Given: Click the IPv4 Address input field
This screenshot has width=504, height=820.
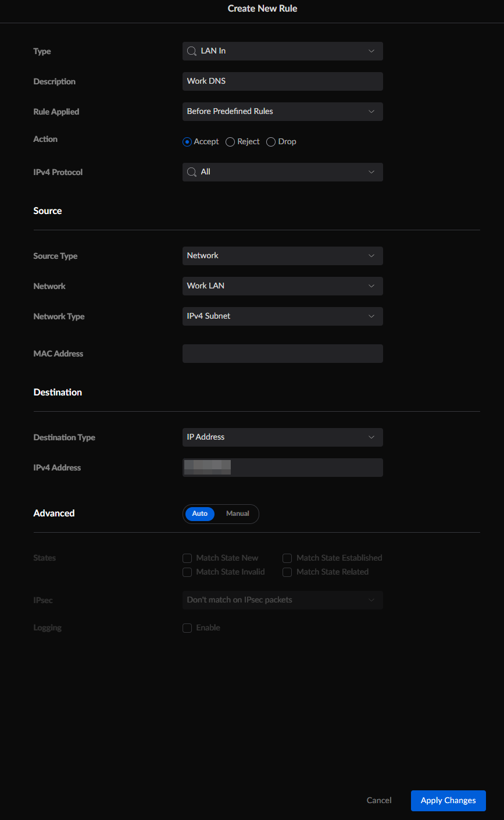Looking at the screenshot, I should pyautogui.click(x=283, y=468).
